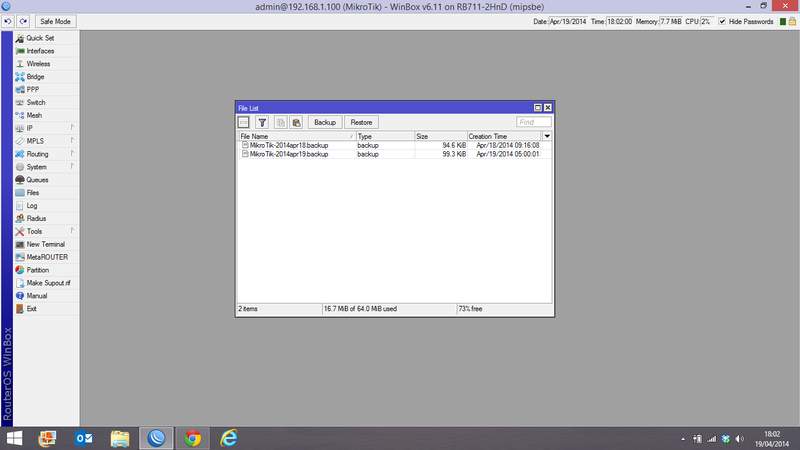This screenshot has height=450, width=800.
Task: Click the MetaROUTER icon
Action: (x=20, y=257)
